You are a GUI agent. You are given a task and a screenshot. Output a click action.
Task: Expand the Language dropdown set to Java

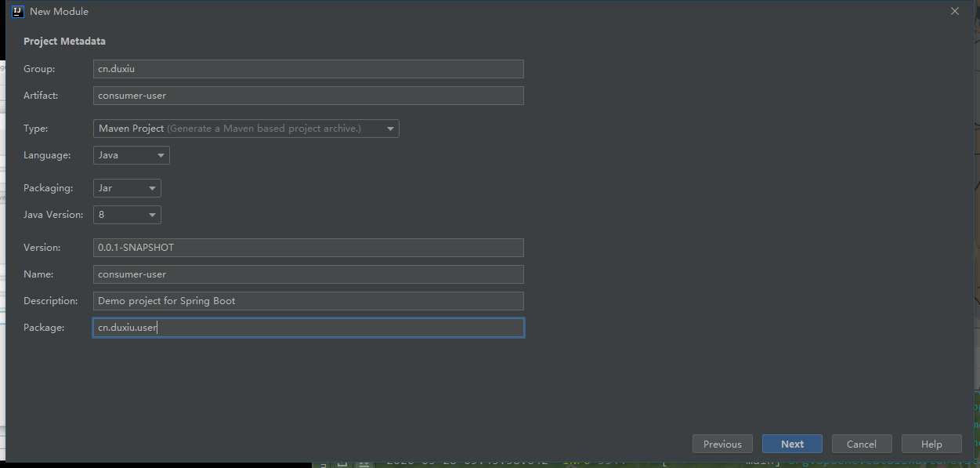tap(131, 155)
